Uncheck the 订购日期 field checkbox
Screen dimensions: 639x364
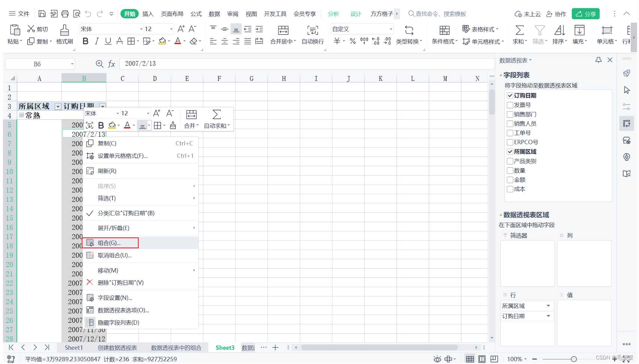pos(510,95)
